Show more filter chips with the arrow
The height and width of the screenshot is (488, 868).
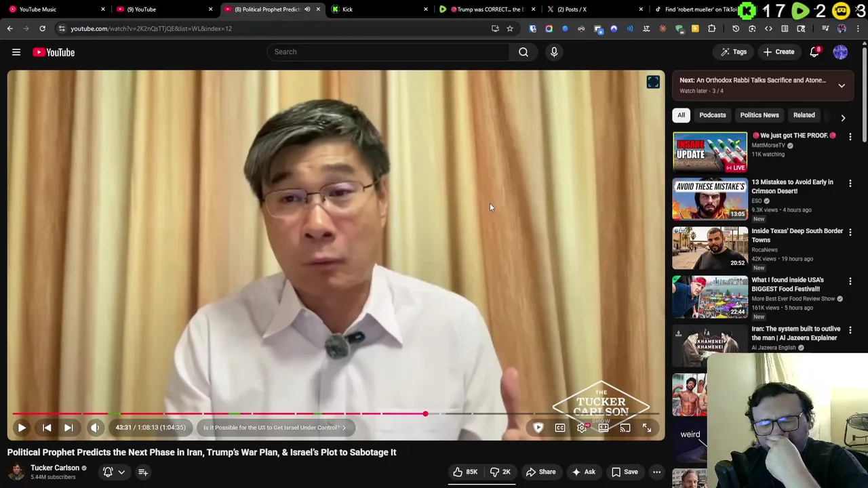tap(843, 117)
